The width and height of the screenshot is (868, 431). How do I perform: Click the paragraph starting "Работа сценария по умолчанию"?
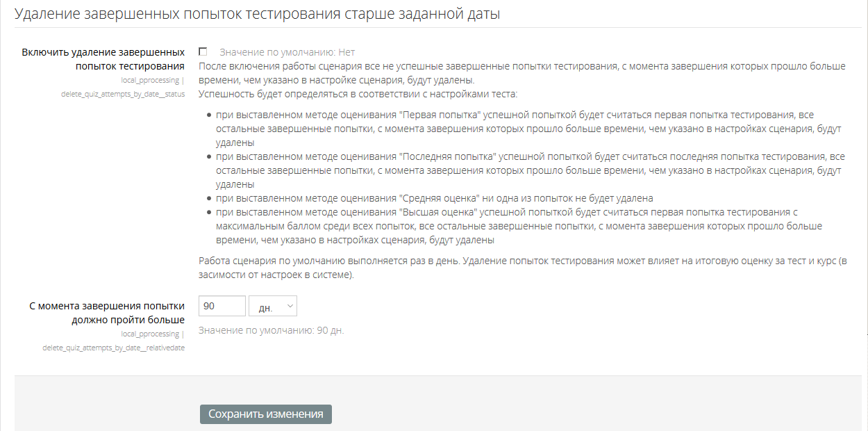(521, 268)
